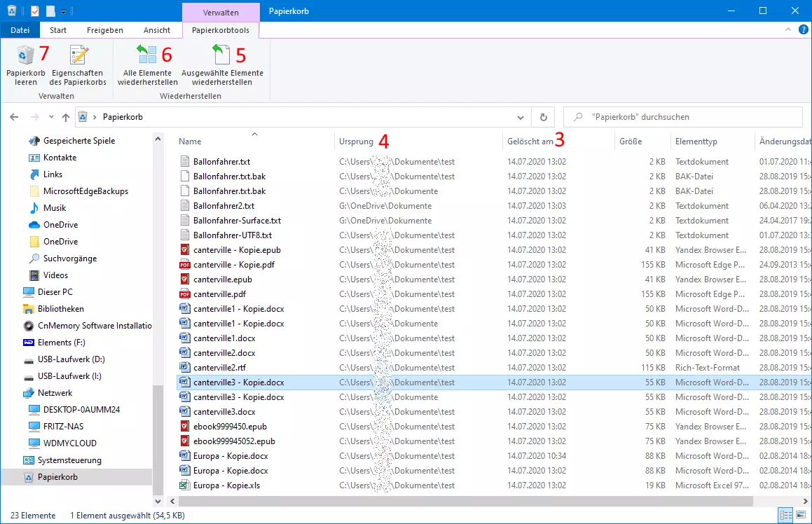Select Suchvorgänge in navigation pane
Viewport: 812px width, 524px height.
coord(70,258)
